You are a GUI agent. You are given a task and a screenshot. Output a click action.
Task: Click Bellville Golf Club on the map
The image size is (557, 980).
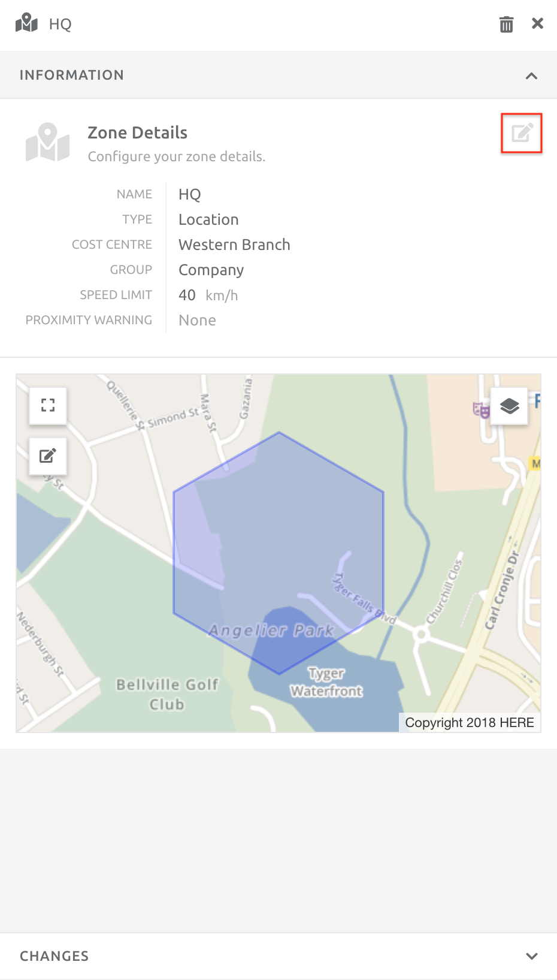(x=167, y=693)
